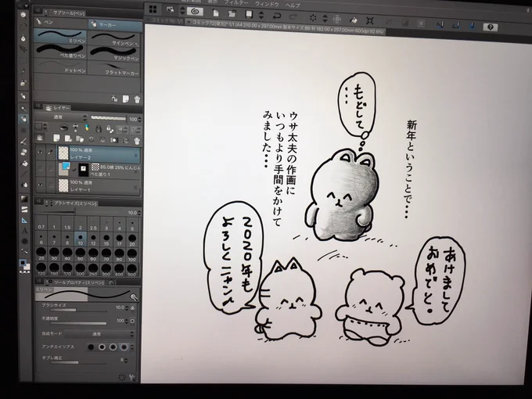Image resolution: width=532 pixels, height=399 pixels.
Task: Toggle lock transparent pixels icon
Action: [x=110, y=129]
